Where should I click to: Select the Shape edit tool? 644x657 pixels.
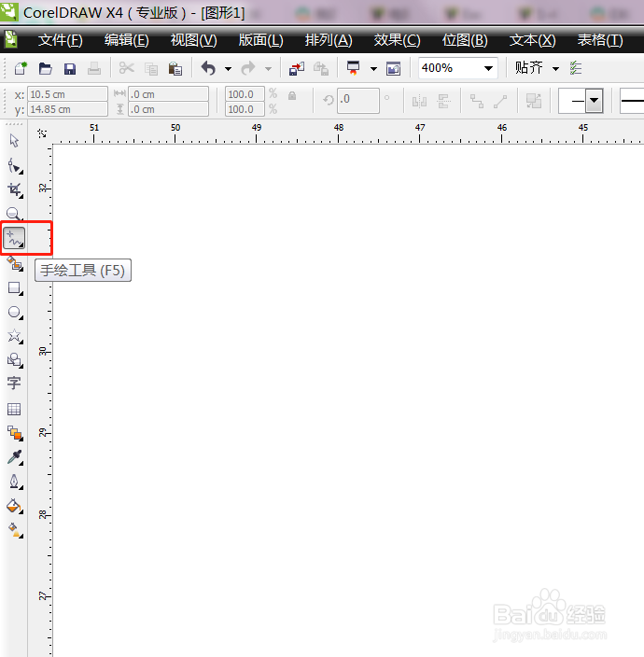[x=15, y=166]
